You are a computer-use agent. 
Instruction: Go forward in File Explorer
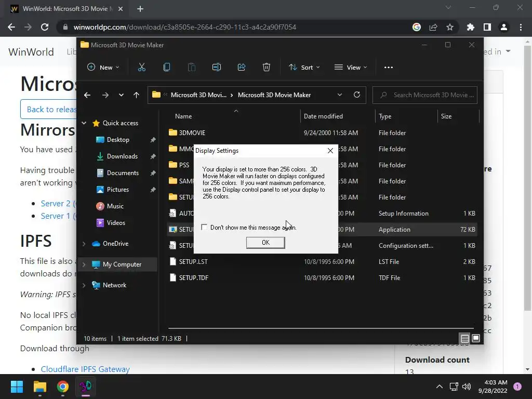coord(105,95)
